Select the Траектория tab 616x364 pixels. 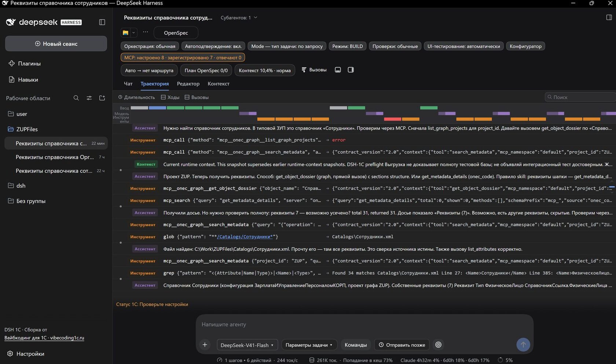155,84
